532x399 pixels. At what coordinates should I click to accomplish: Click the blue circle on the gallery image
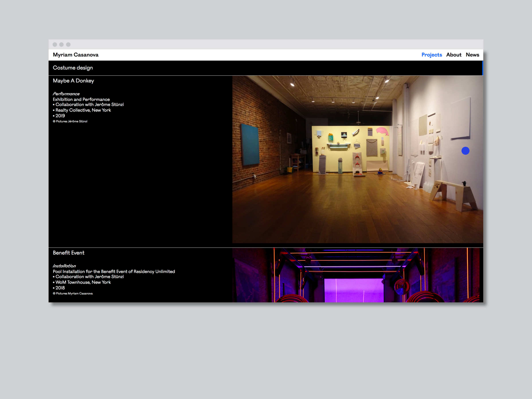click(465, 151)
